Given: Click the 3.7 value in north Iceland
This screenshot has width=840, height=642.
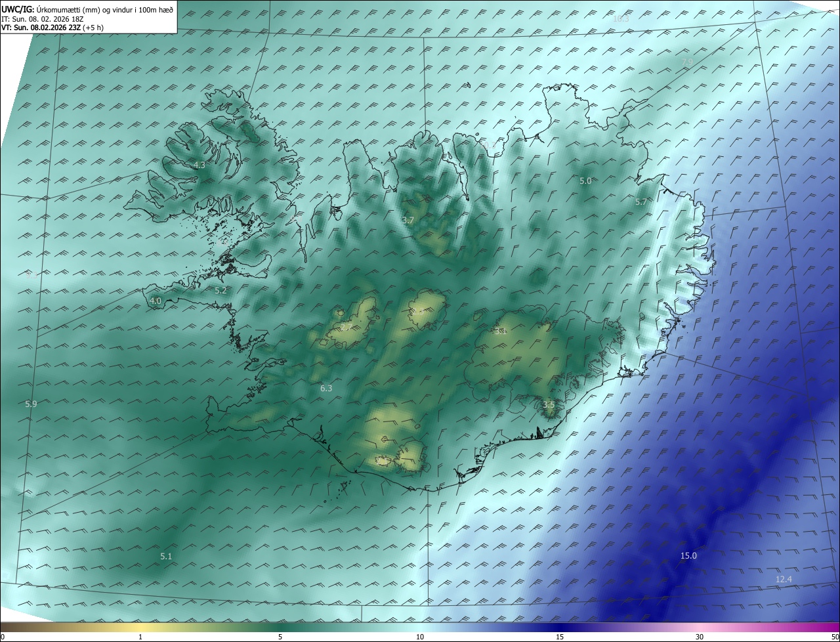Looking at the screenshot, I should point(408,221).
